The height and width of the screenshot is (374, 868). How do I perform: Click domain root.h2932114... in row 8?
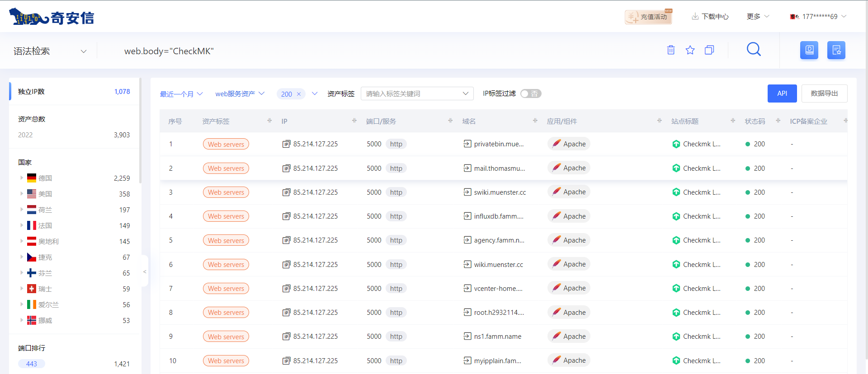click(499, 313)
